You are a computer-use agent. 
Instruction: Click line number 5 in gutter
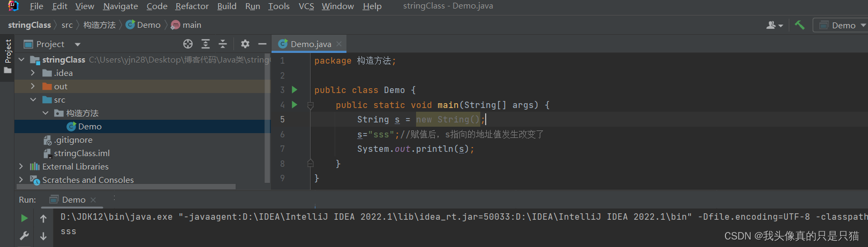click(x=282, y=119)
